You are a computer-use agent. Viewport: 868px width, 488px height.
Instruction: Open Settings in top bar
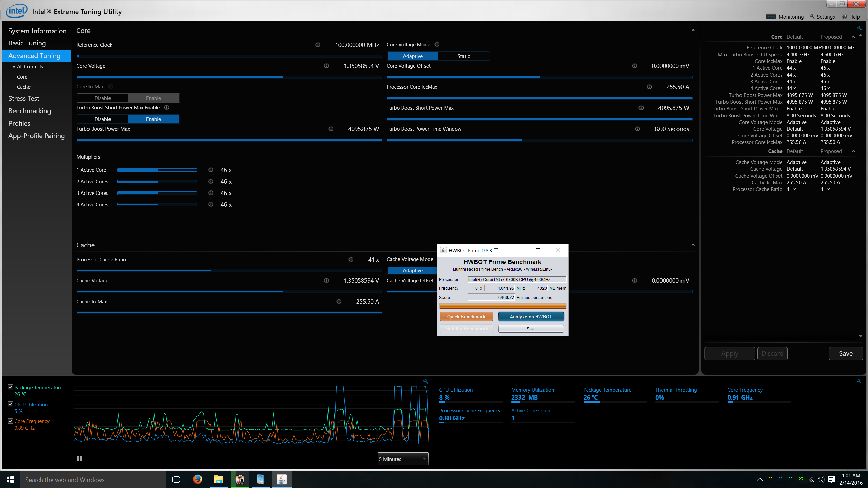(x=823, y=17)
